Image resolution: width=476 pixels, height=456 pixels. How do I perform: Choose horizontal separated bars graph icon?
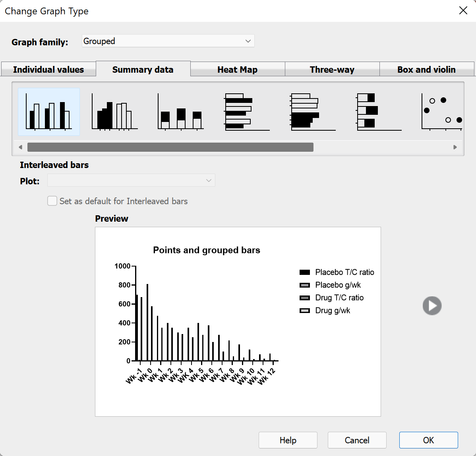coord(313,112)
